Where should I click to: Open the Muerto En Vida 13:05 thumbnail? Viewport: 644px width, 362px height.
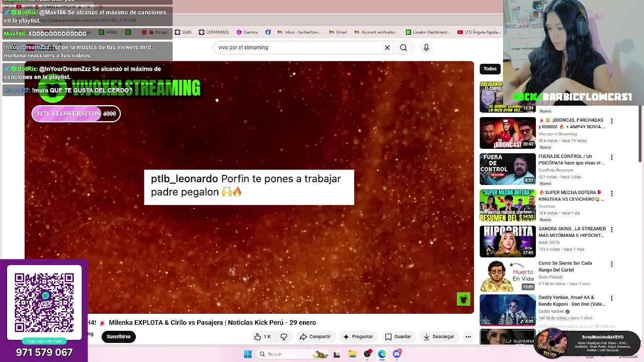tap(508, 276)
